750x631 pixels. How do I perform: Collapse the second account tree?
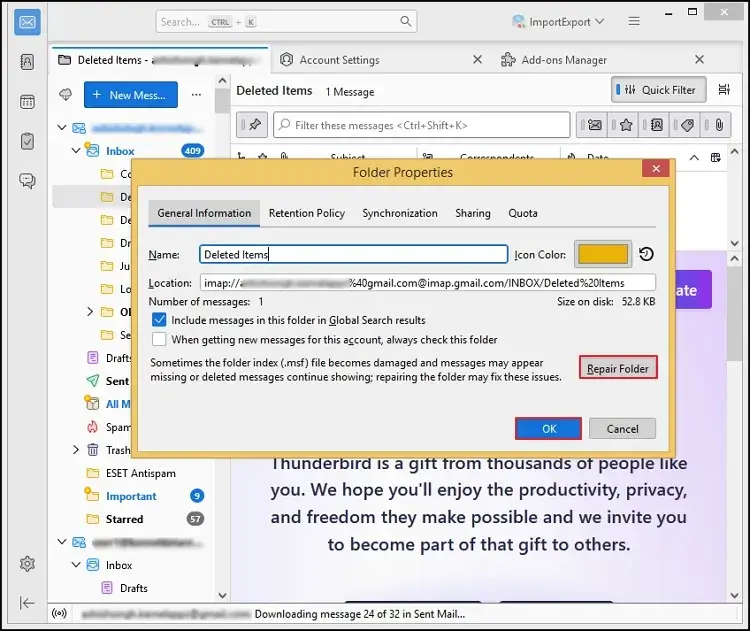click(62, 542)
